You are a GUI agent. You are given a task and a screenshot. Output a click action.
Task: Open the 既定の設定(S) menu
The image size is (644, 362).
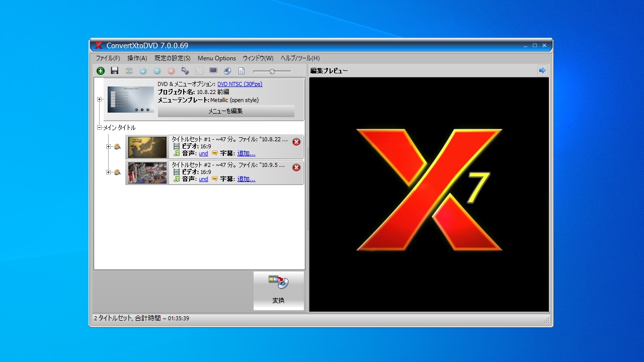173,58
